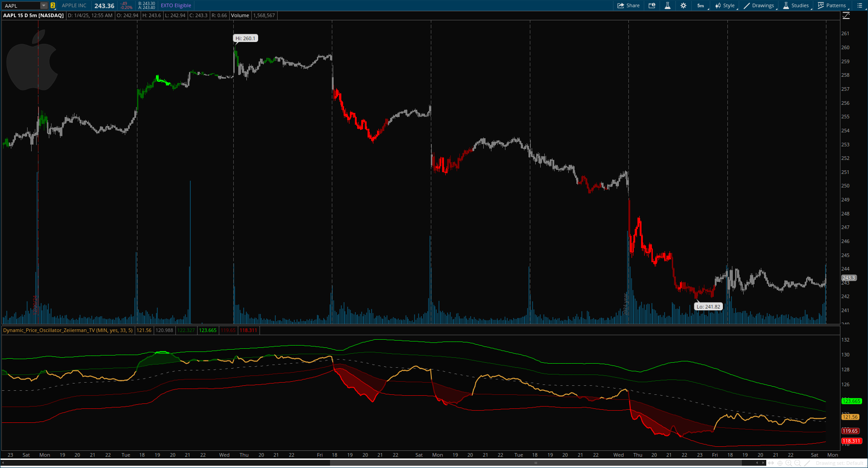Click the 1,568,567 volume value
This screenshot has height=468, width=868.
pos(264,15)
